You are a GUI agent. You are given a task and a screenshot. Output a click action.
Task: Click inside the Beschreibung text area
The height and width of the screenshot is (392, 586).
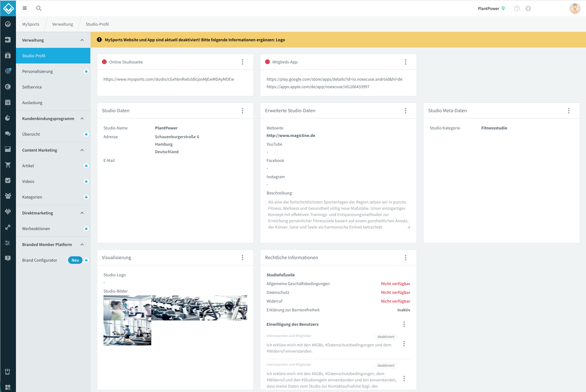(x=338, y=214)
